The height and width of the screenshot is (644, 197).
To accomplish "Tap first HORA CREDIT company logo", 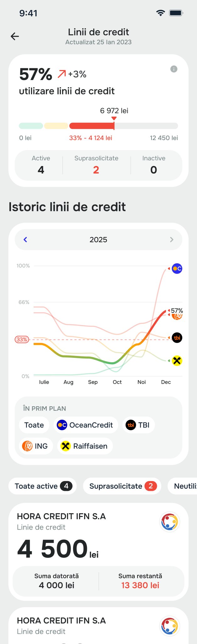I will 170,522.
